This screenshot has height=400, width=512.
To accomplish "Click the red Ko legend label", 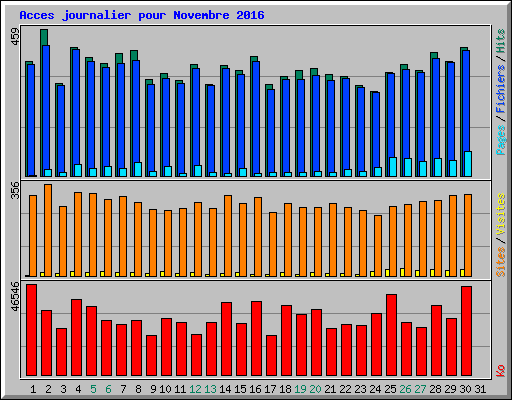I will tap(500, 370).
